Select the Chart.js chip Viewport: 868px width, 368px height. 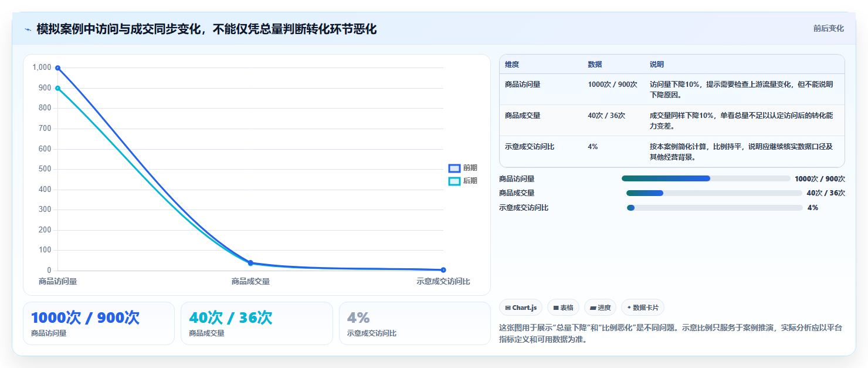[x=521, y=308]
